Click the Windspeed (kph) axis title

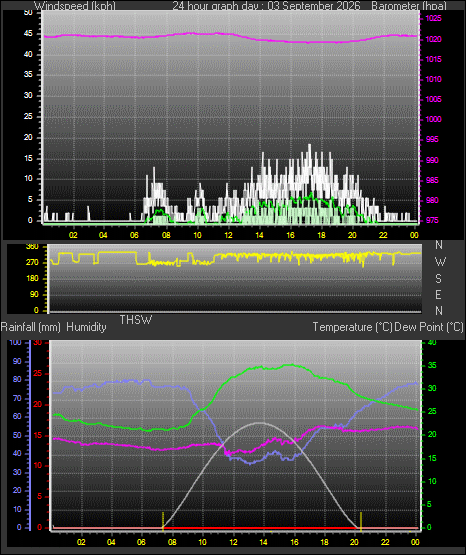tap(75, 6)
